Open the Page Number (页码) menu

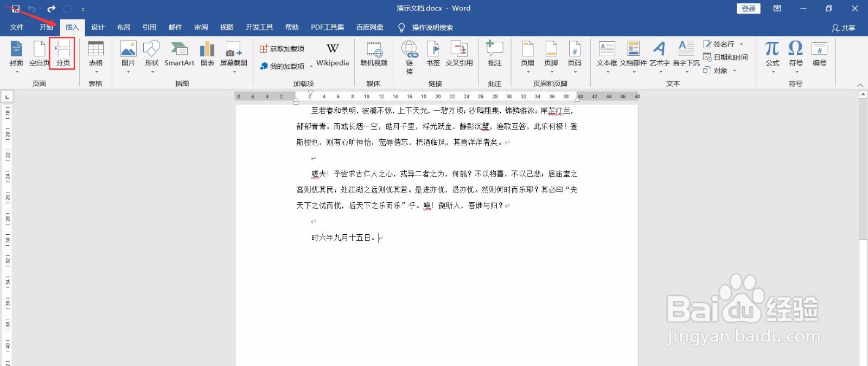(x=575, y=56)
